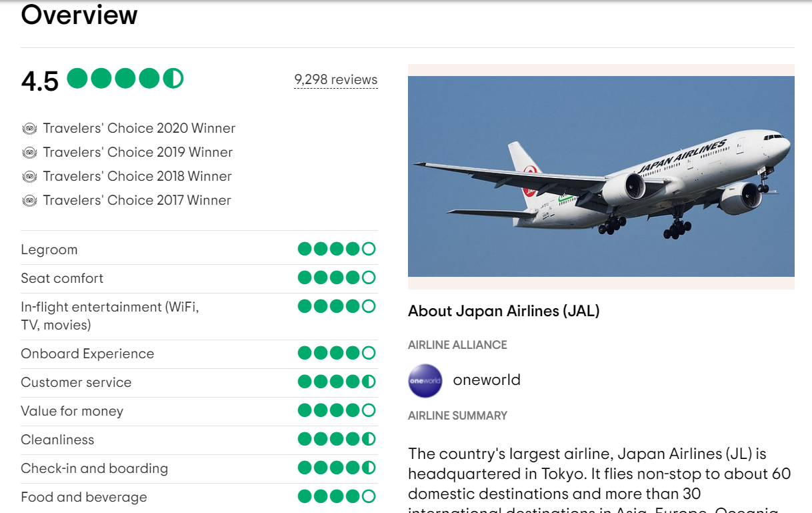
Task: Click the "AIRLINE ALLIANCE" label
Action: click(x=457, y=345)
